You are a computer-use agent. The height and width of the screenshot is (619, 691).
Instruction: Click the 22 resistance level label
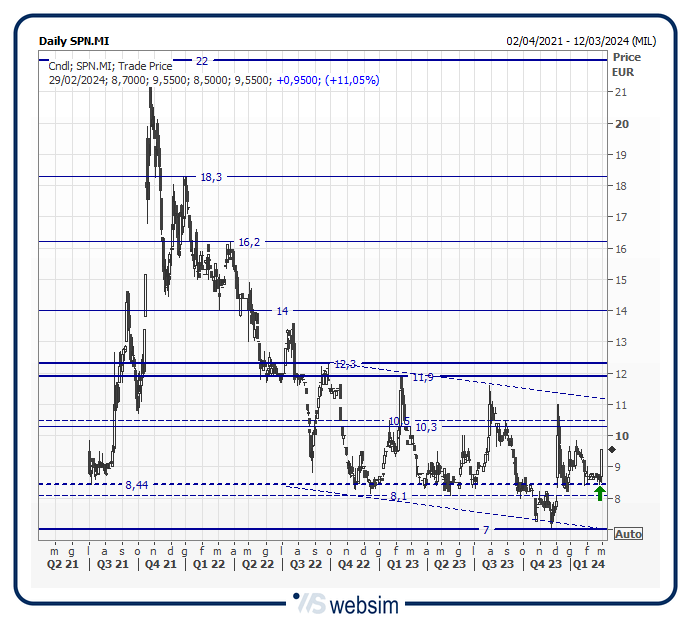coord(202,61)
